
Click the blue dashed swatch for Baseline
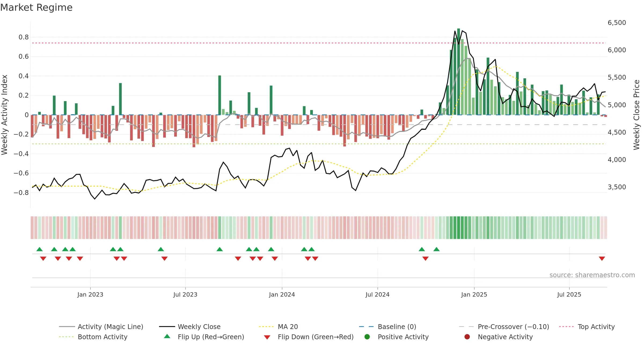click(x=366, y=327)
